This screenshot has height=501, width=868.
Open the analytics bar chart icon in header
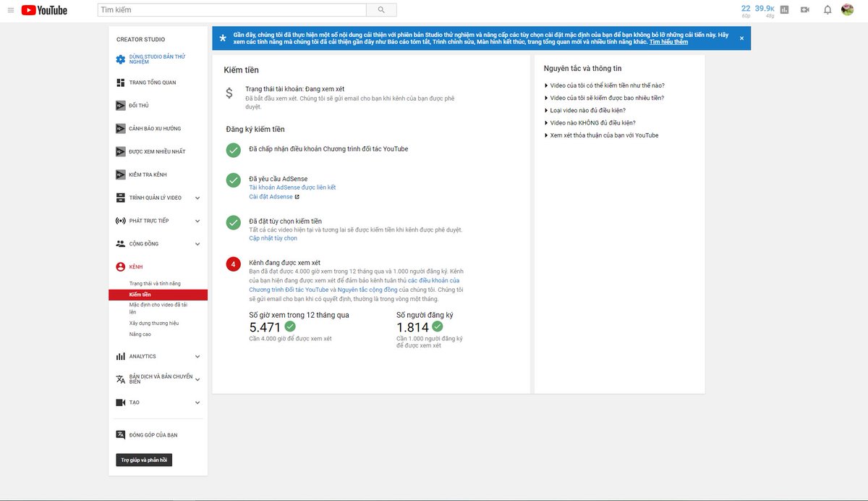pos(784,10)
